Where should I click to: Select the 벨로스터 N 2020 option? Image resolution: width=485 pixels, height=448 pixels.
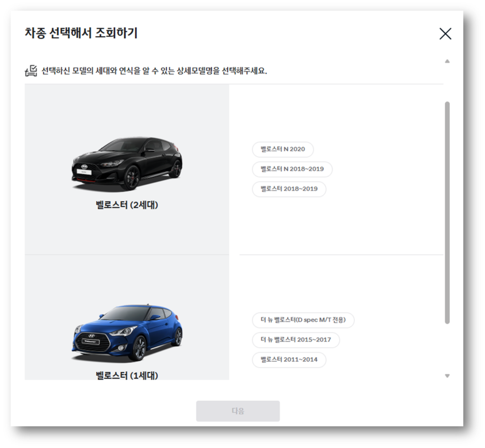282,150
